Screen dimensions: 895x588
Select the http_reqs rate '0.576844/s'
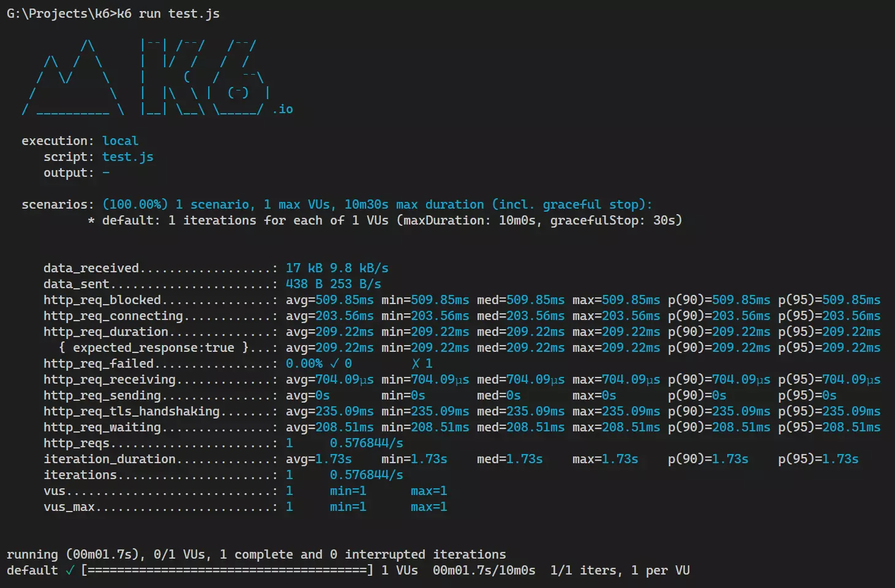pos(367,443)
